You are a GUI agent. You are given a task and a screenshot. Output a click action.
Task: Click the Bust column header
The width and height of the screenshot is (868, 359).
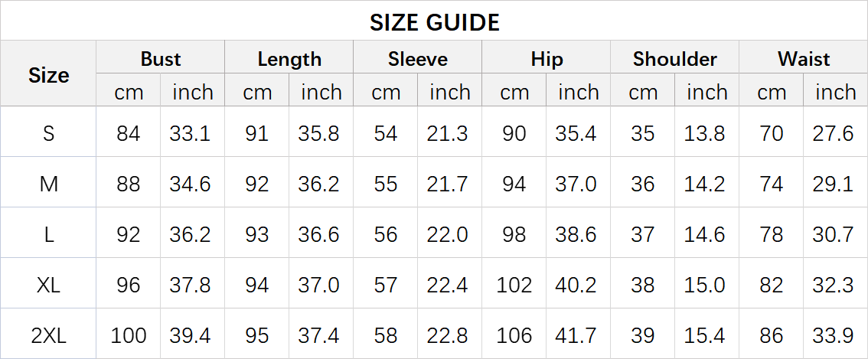[161, 59]
